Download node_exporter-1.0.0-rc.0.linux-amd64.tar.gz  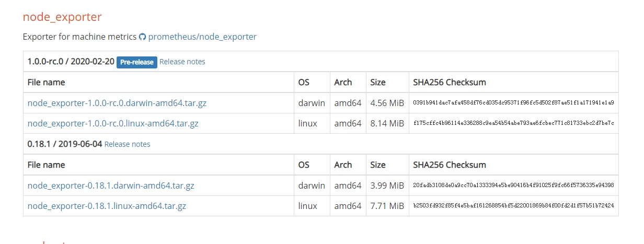click(x=113, y=123)
